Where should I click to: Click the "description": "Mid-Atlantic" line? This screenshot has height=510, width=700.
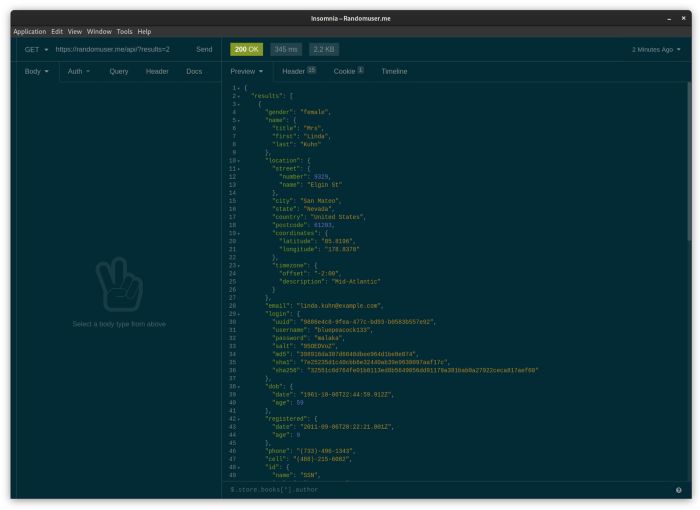(x=330, y=282)
